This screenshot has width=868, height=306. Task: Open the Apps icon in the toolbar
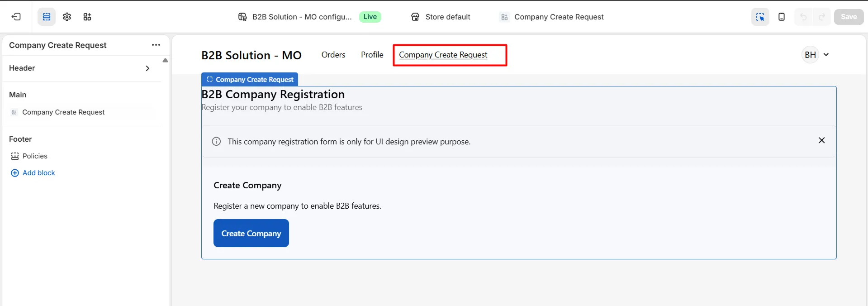click(x=87, y=17)
